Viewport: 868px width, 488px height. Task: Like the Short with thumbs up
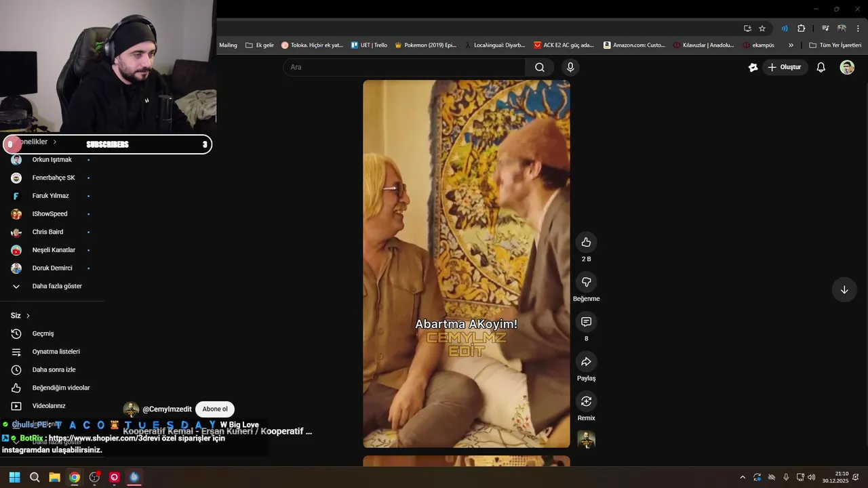(586, 242)
